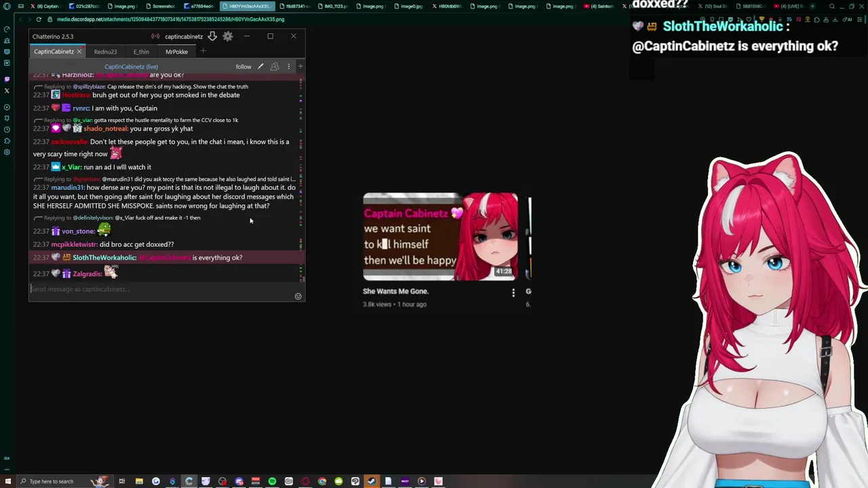Image resolution: width=868 pixels, height=488 pixels.
Task: Switch to the '(8) Captain' X browser tab
Action: pos(45,6)
